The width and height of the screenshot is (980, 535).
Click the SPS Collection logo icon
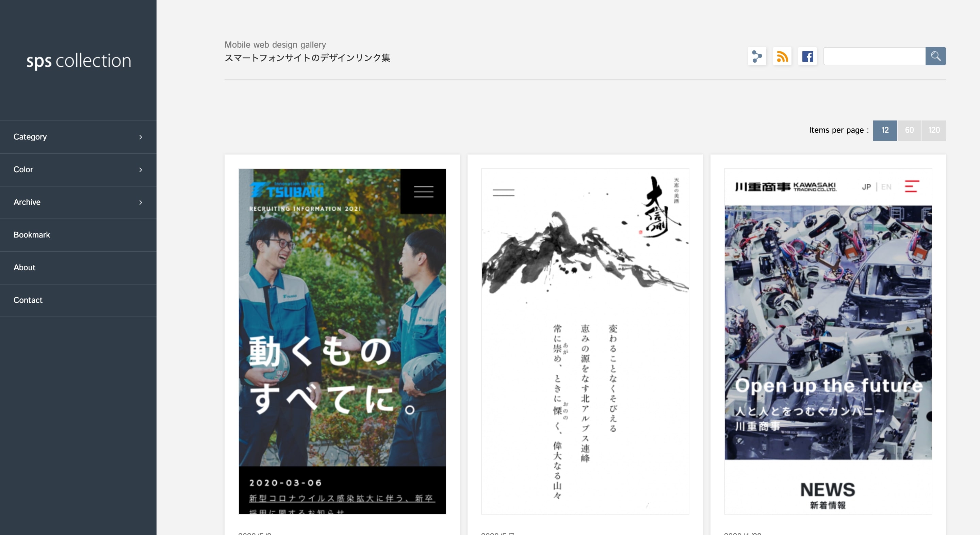pyautogui.click(x=78, y=60)
